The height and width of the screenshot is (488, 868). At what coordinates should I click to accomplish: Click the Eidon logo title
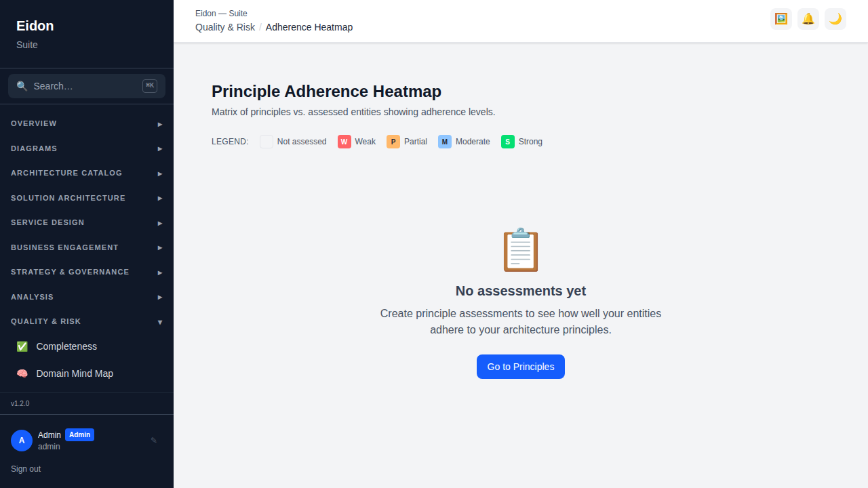[x=35, y=26]
